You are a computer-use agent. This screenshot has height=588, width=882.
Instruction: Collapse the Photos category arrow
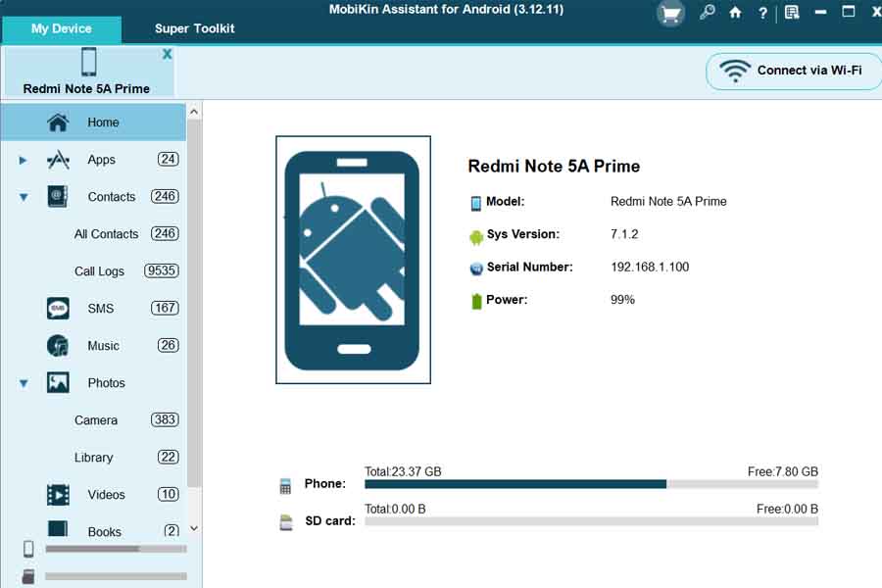(24, 384)
